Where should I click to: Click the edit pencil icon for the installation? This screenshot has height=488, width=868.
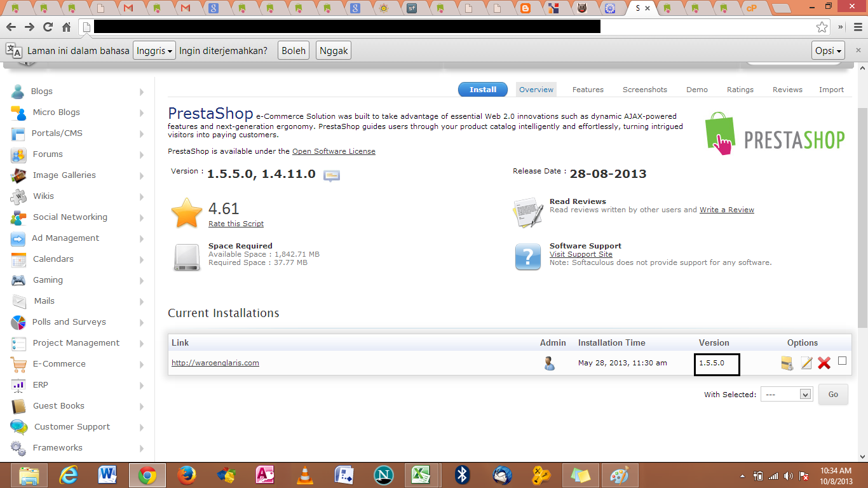(x=806, y=363)
